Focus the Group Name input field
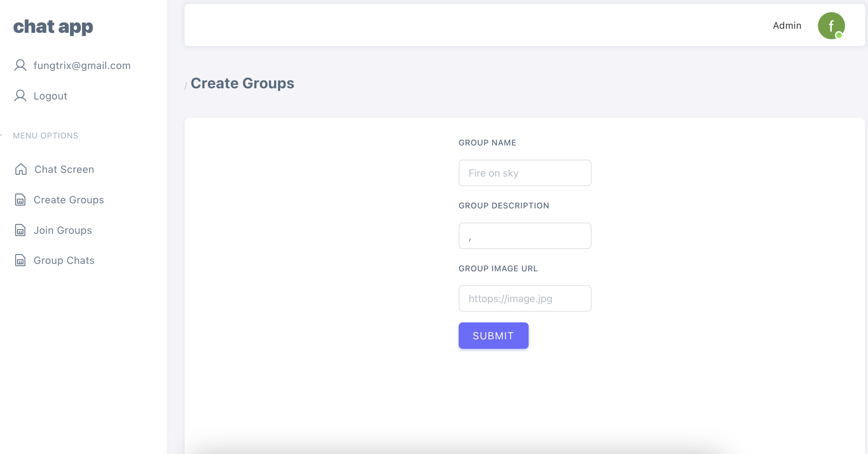Viewport: 868px width, 454px height. 525,173
